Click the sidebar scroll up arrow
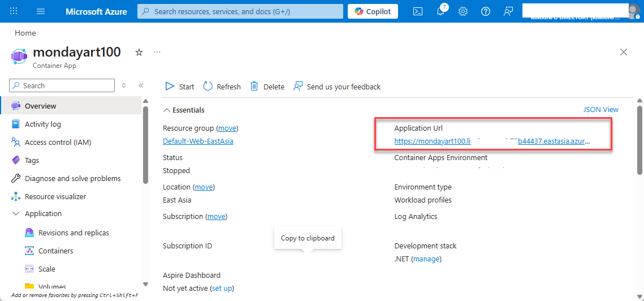This screenshot has width=644, height=301. [145, 101]
